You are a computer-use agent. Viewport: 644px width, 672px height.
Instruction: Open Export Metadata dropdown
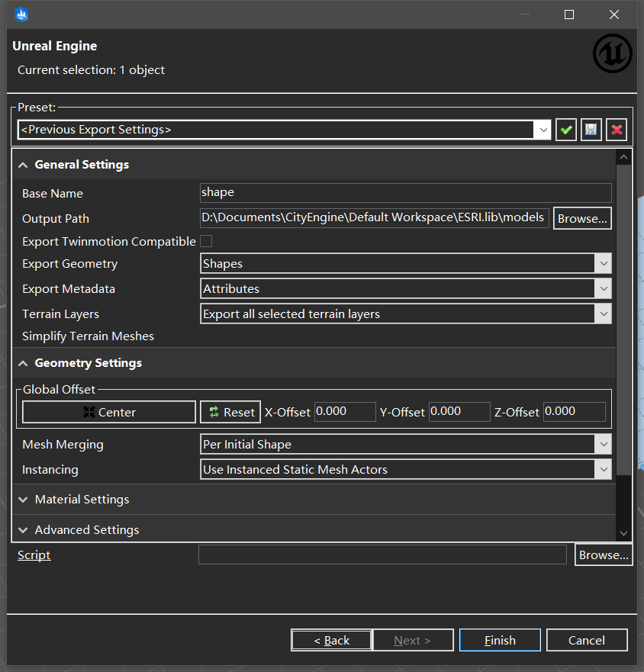pos(604,288)
